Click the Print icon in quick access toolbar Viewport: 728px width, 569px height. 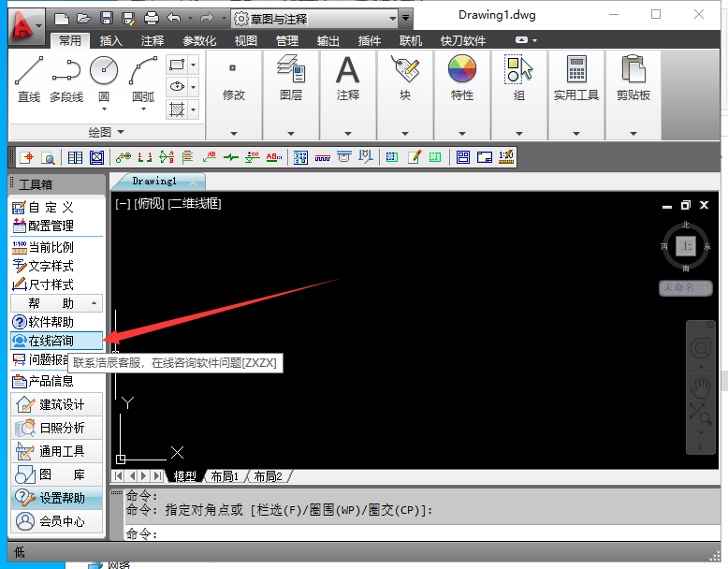click(x=152, y=18)
